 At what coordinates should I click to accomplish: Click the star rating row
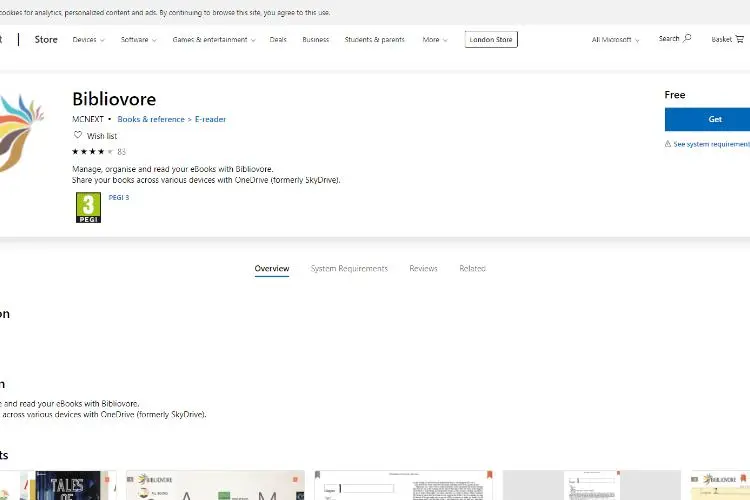[93, 152]
